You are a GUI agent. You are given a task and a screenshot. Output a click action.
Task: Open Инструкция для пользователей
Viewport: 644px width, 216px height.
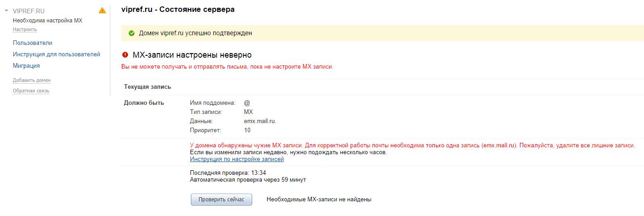[56, 54]
